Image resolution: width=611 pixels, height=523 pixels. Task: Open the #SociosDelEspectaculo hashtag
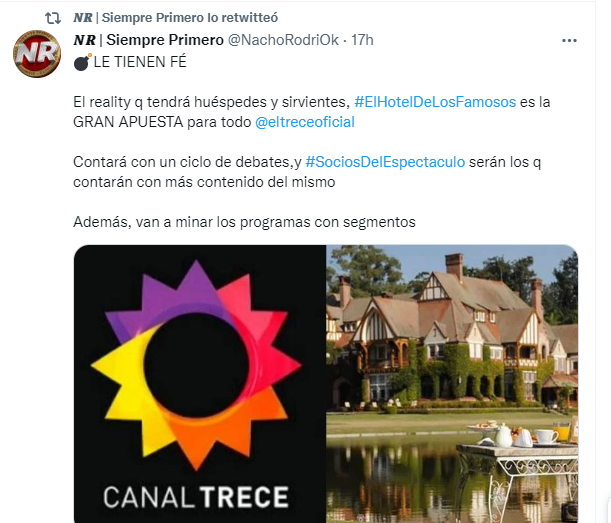click(385, 162)
